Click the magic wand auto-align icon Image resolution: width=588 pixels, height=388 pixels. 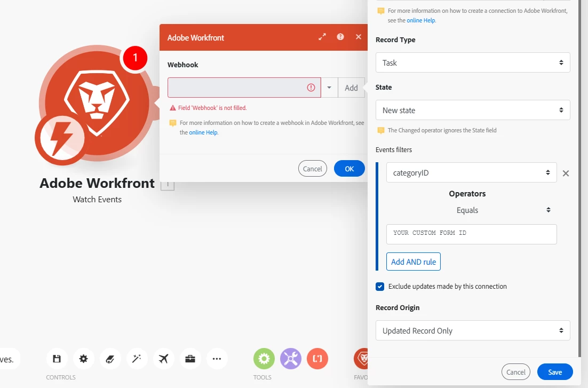137,359
